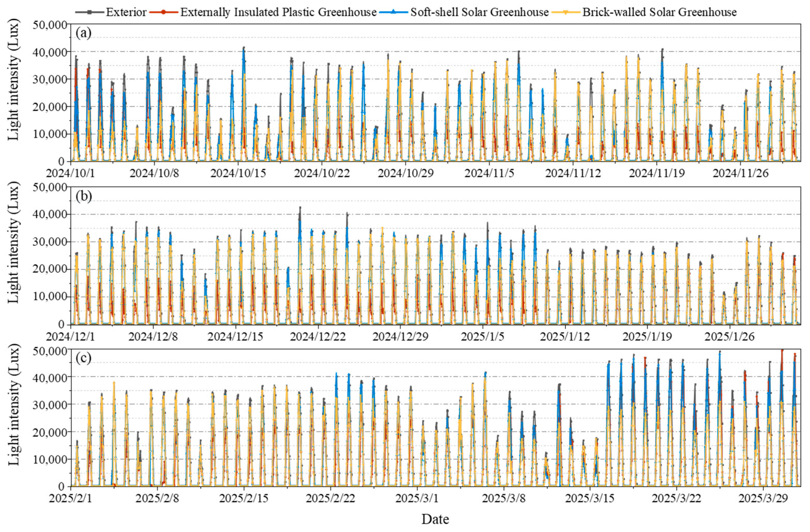Click panel label (a)
Screen dimensions: 810x532
coord(83,33)
